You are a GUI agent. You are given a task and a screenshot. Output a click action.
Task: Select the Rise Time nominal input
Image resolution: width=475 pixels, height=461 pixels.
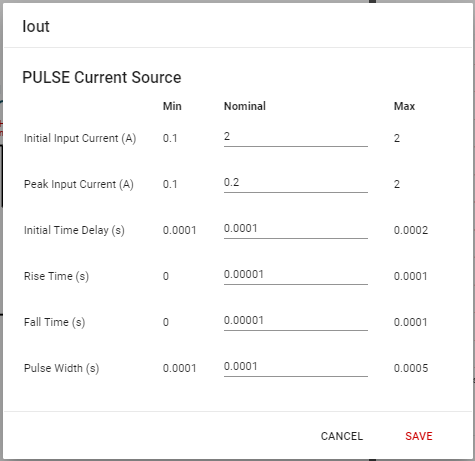pyautogui.click(x=296, y=275)
